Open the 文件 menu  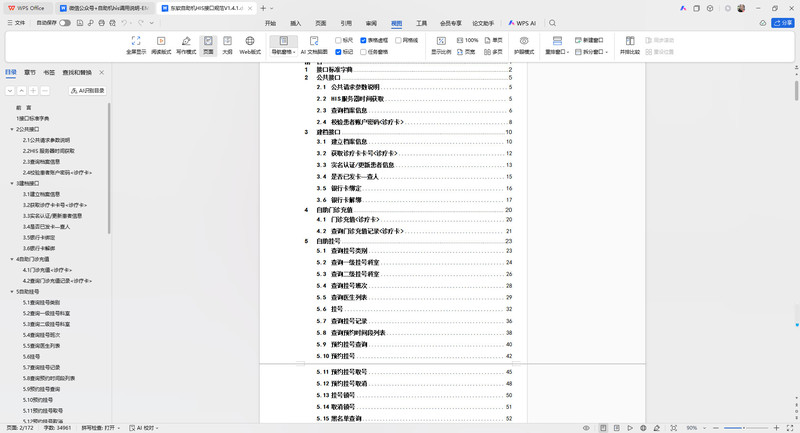[x=16, y=23]
